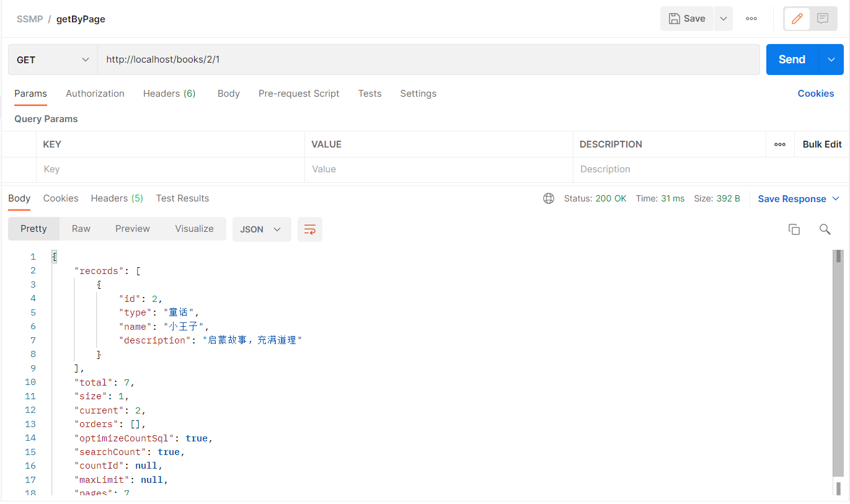Click the Query Params heading
Viewport: 850px width, 504px height.
(46, 119)
